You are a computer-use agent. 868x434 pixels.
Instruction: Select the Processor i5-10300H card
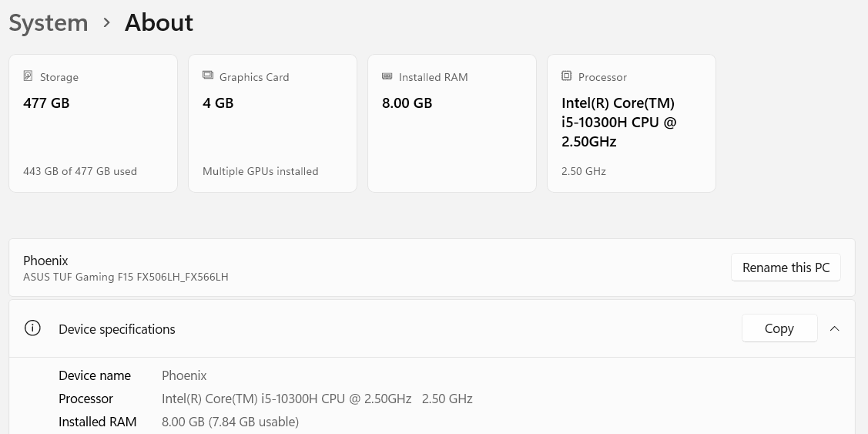click(x=631, y=123)
